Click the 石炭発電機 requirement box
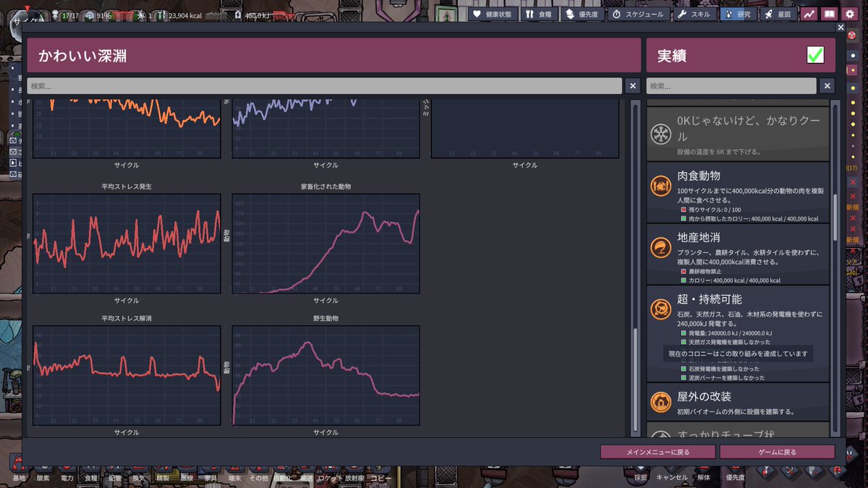 [x=683, y=369]
